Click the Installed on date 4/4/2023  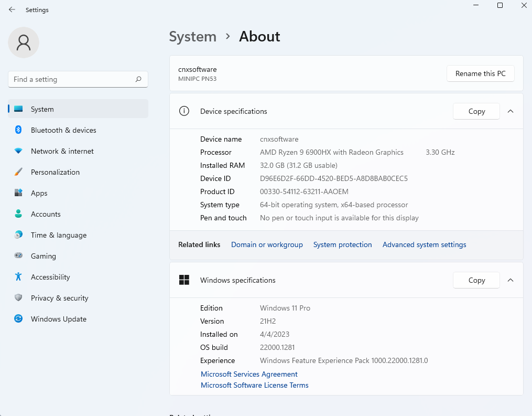pyautogui.click(x=275, y=334)
